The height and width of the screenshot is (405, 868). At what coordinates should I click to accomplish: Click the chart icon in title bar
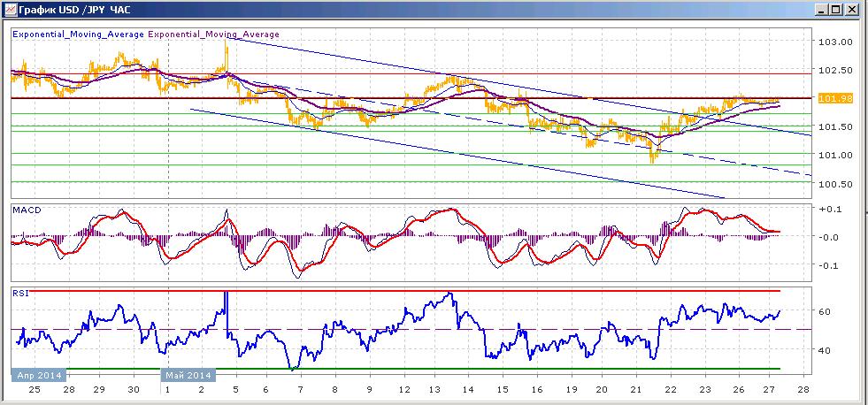coord(10,10)
